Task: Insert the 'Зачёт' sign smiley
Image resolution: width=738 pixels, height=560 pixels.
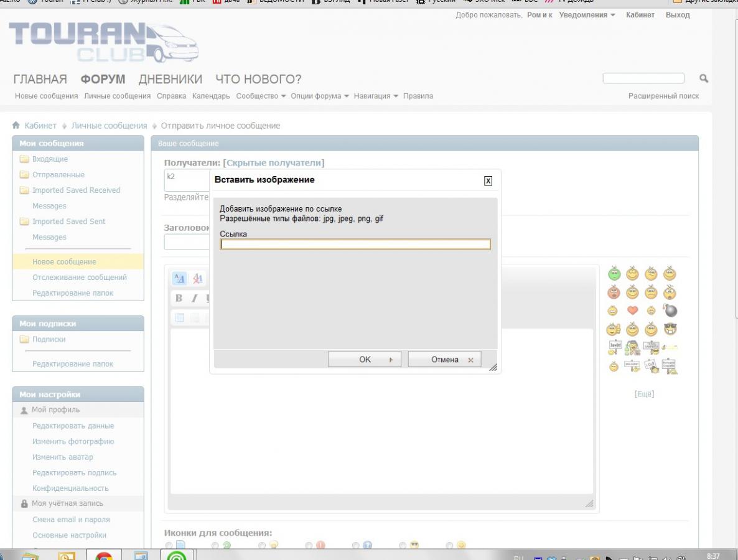Action: (x=615, y=347)
